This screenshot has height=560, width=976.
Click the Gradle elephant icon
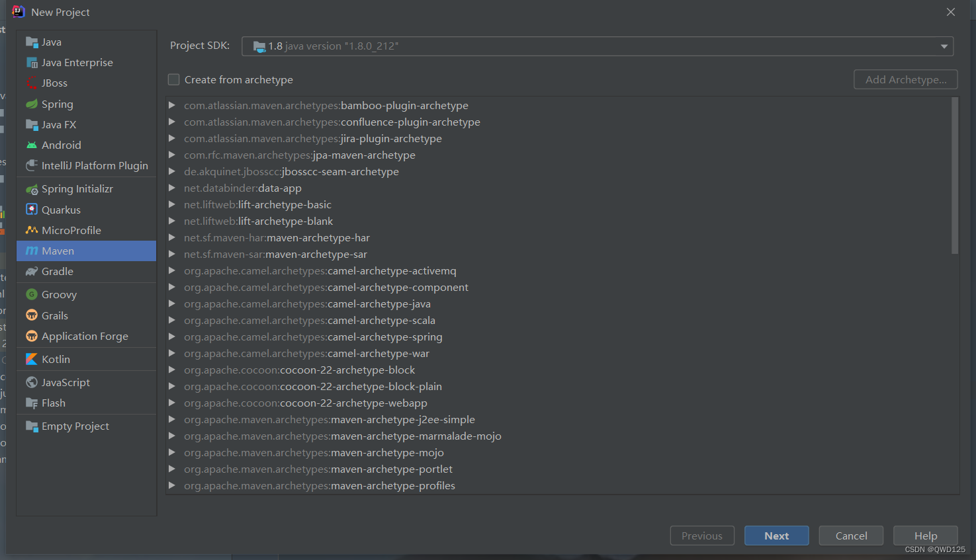(32, 271)
